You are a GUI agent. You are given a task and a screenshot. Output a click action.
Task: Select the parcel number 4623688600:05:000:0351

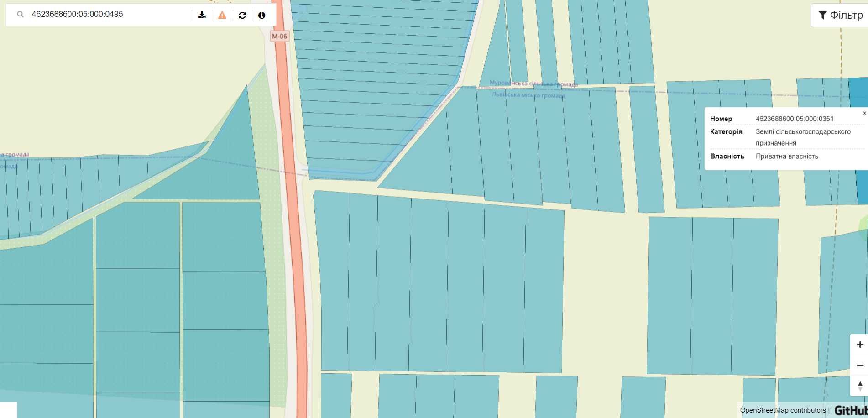pyautogui.click(x=795, y=119)
